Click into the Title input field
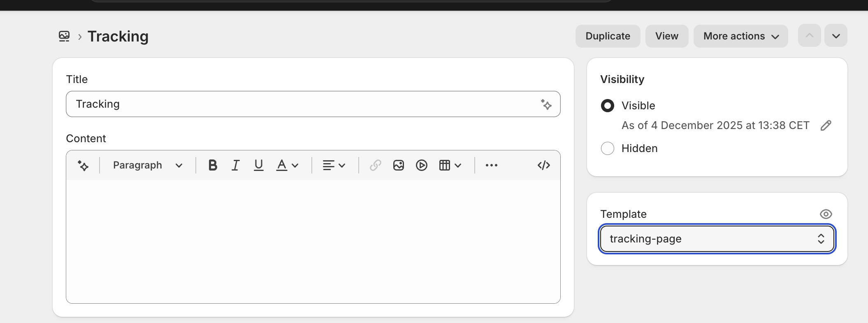Image resolution: width=868 pixels, height=323 pixels. point(304,104)
